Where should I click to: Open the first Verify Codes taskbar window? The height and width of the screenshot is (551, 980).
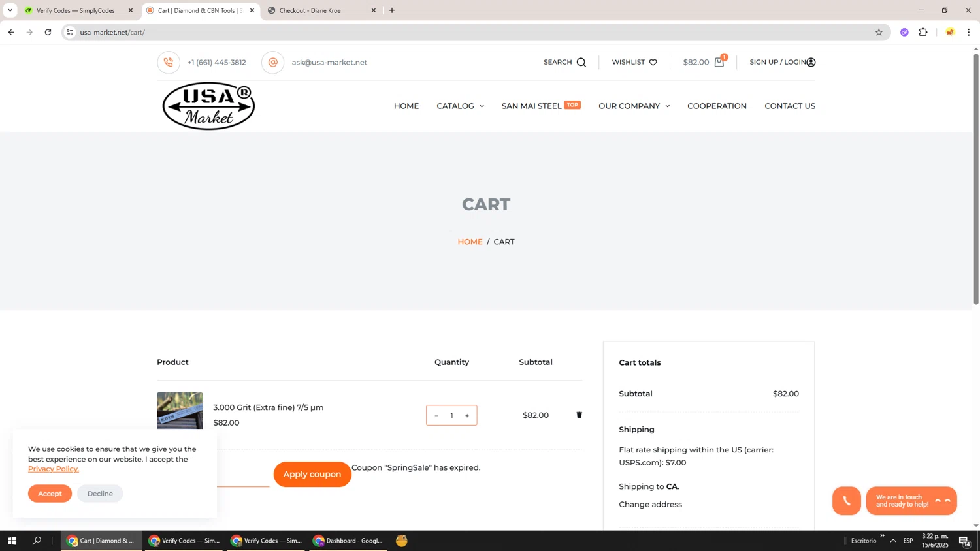tap(184, 541)
